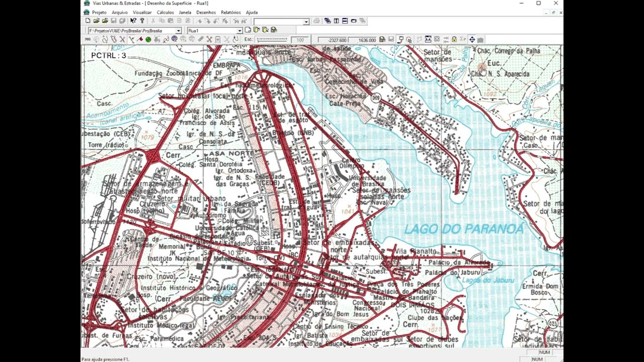Open the project path dropdown
The height and width of the screenshot is (362, 644).
[x=179, y=31]
